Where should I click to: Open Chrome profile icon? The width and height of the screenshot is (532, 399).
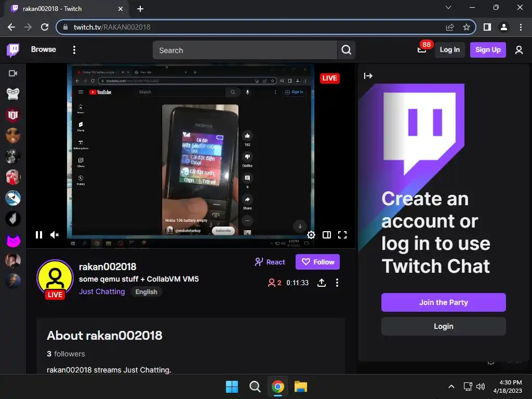pos(504,27)
